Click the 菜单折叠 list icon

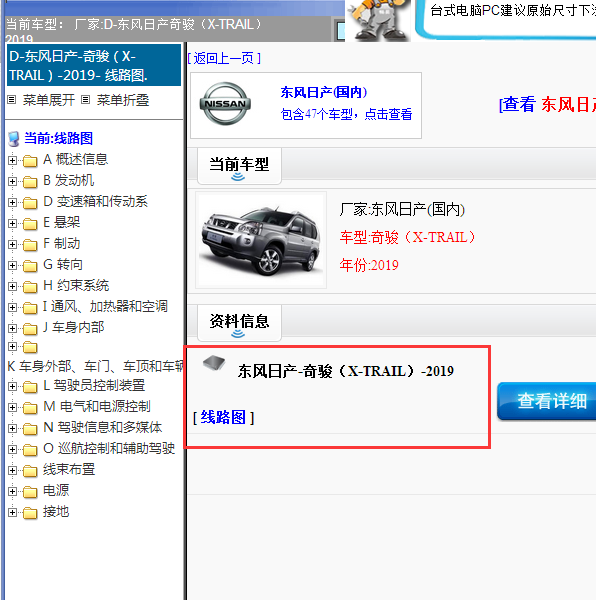(85, 100)
